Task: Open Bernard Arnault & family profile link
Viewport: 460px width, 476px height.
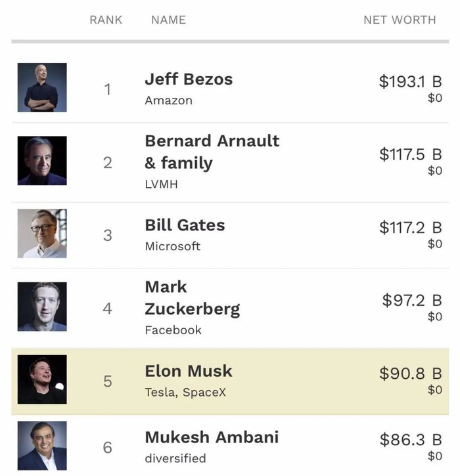Action: 212,152
